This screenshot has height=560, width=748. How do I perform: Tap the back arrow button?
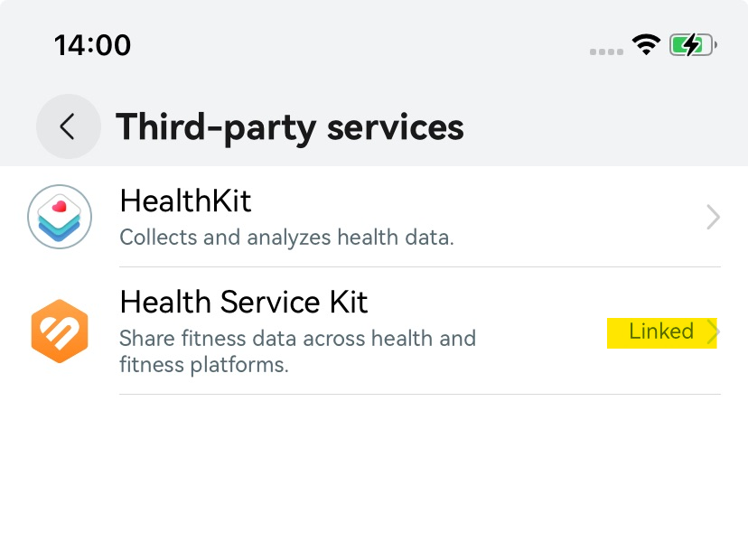click(68, 126)
